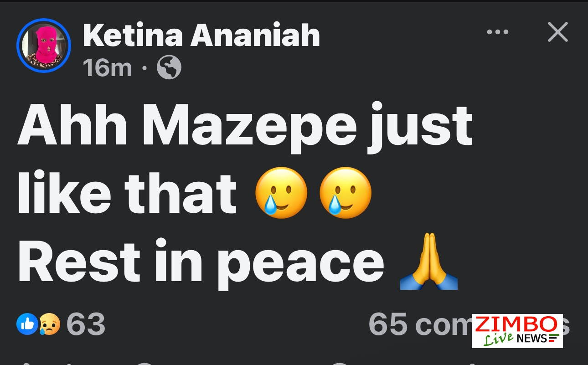Click the word 'Ahh' starting the post
This screenshot has height=365, width=588.
click(73, 126)
